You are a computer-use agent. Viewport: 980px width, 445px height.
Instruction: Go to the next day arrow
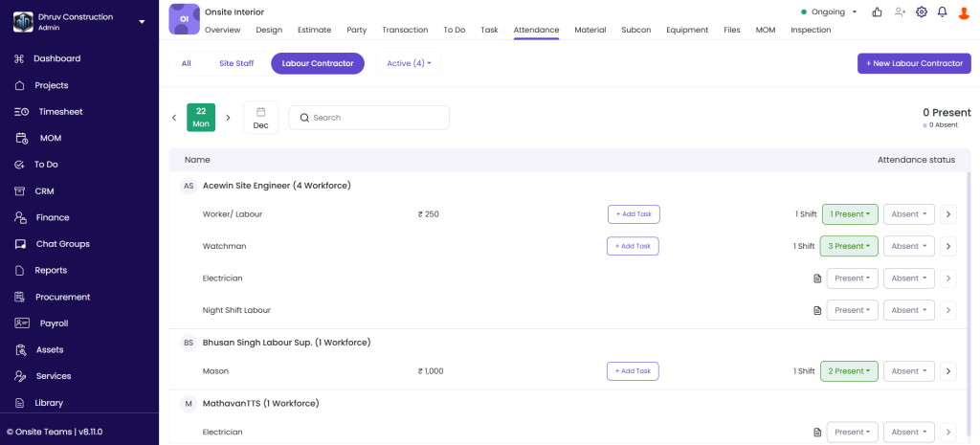pyautogui.click(x=228, y=118)
